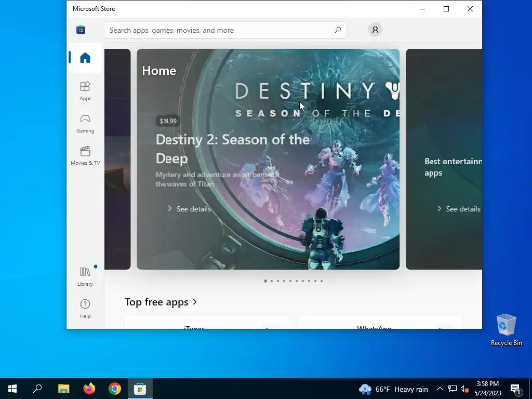Click the previous carousel card on left
The width and height of the screenshot is (532, 399).
(x=117, y=159)
